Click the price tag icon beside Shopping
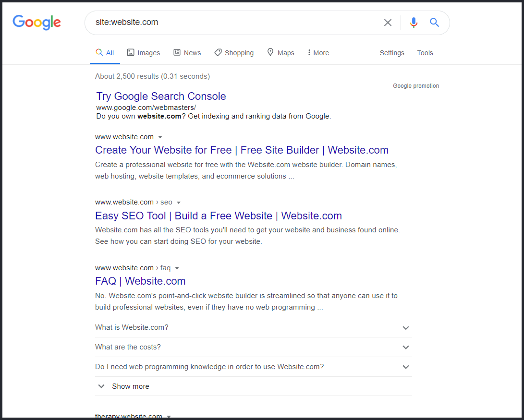The height and width of the screenshot is (420, 524). (218, 52)
